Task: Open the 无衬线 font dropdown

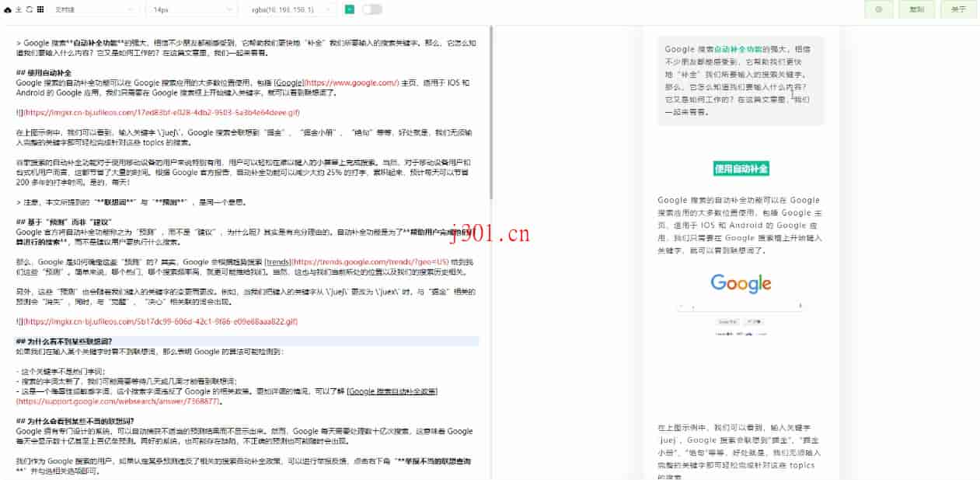Action: pos(92,9)
